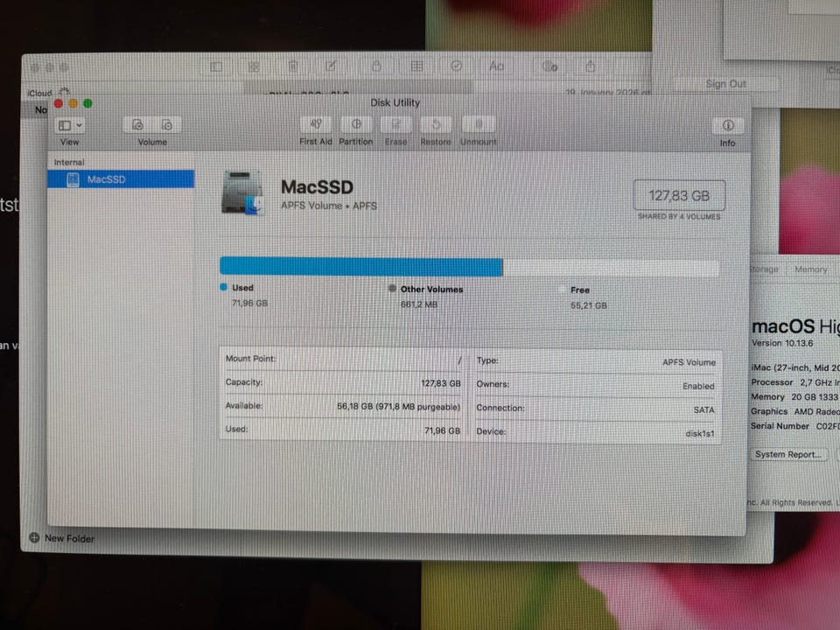The width and height of the screenshot is (840, 630).
Task: Click the remove Volume icon
Action: (166, 125)
